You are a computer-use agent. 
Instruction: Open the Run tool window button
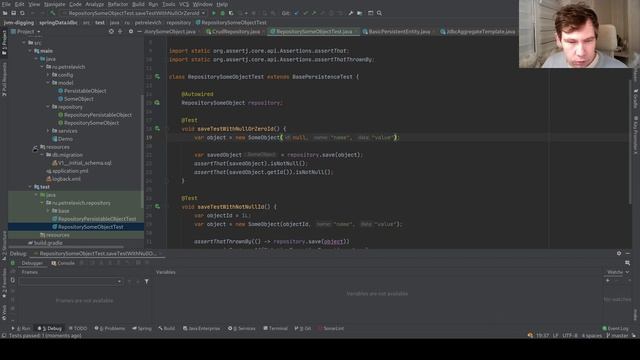(21, 328)
